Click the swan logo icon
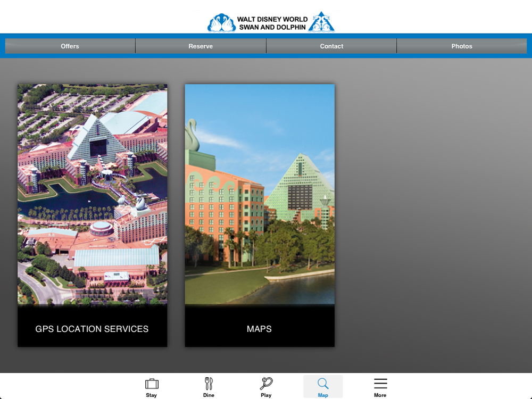 [221, 23]
